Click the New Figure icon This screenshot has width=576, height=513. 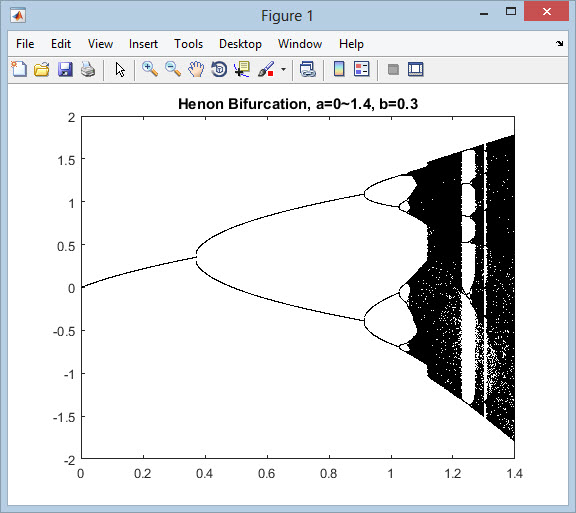click(19, 69)
